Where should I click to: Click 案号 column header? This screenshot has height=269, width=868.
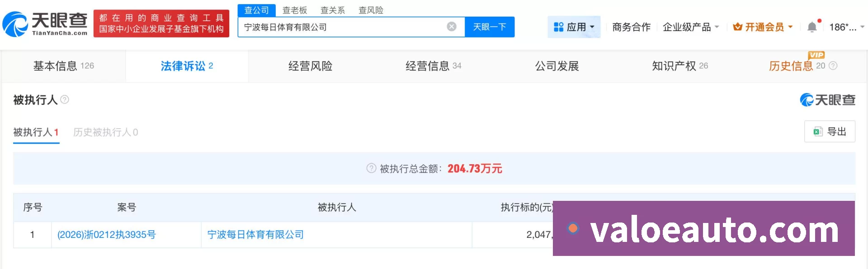click(127, 207)
